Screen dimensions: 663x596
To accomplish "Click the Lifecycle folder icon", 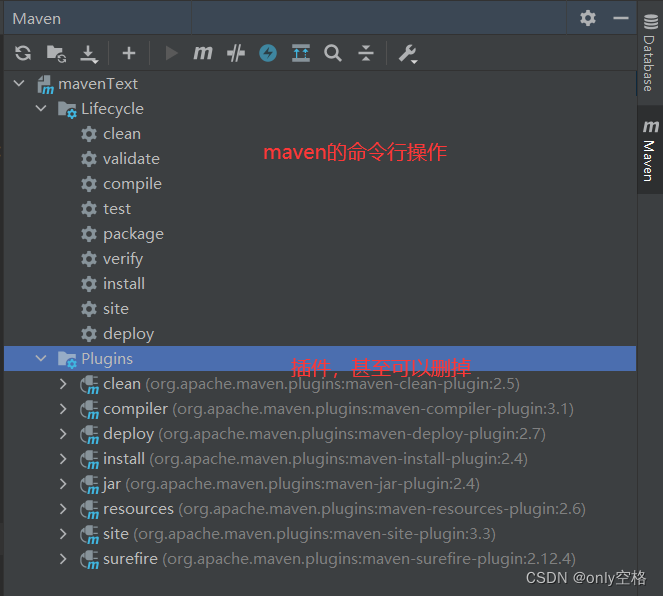I will click(x=67, y=109).
